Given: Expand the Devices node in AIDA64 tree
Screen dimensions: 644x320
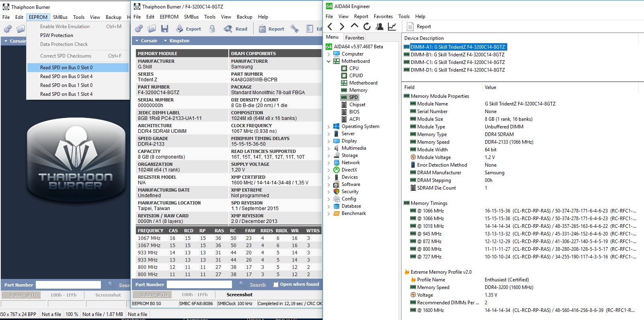Looking at the screenshot, I should pyautogui.click(x=329, y=177).
